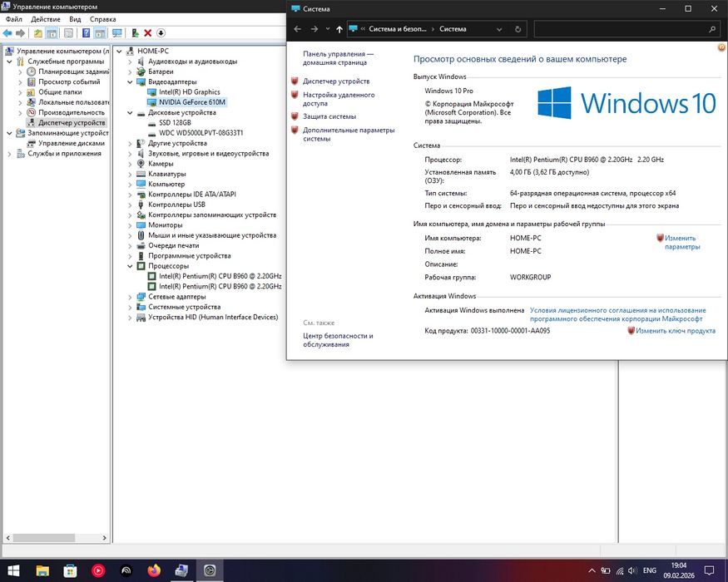Expand the Батареи category
The height and width of the screenshot is (582, 728).
click(x=131, y=72)
